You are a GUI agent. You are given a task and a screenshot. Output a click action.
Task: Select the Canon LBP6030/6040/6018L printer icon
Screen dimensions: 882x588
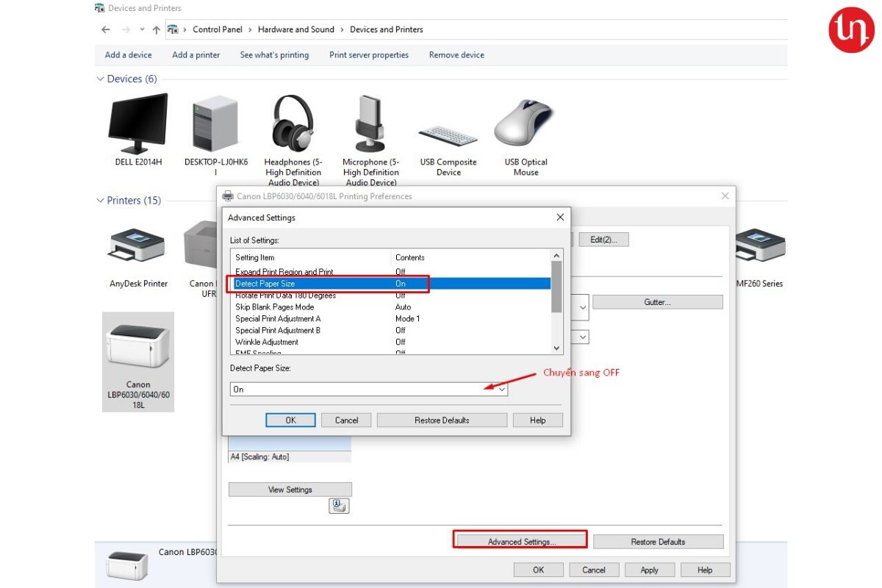(138, 345)
